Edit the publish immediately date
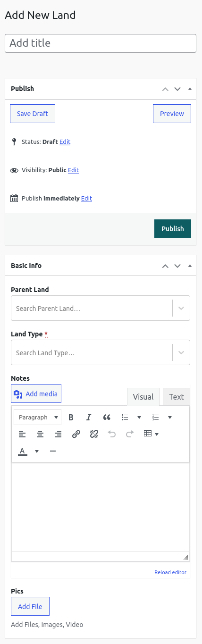This screenshot has width=202, height=644. click(x=86, y=198)
